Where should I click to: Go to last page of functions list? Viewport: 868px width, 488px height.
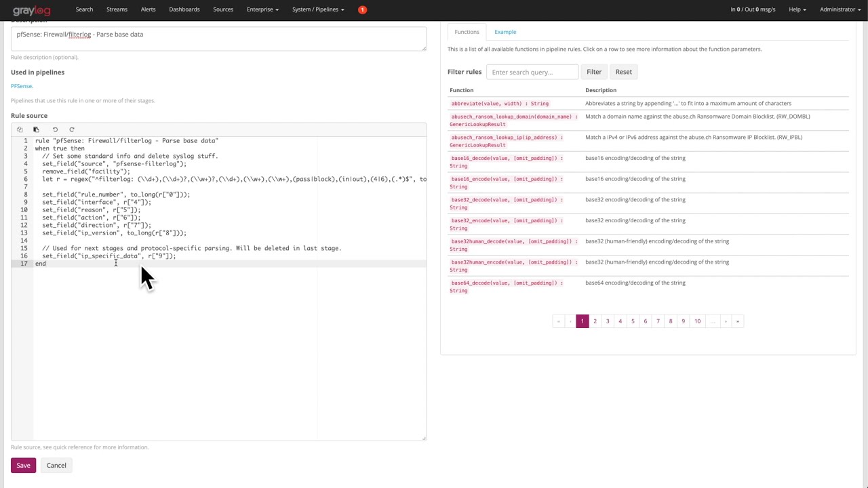[x=737, y=321]
